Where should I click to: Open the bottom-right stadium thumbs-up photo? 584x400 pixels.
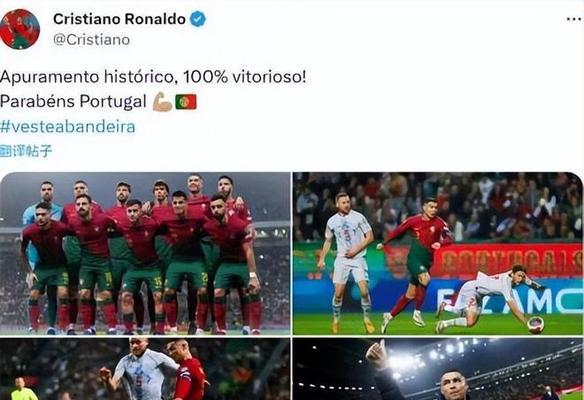(x=438, y=369)
